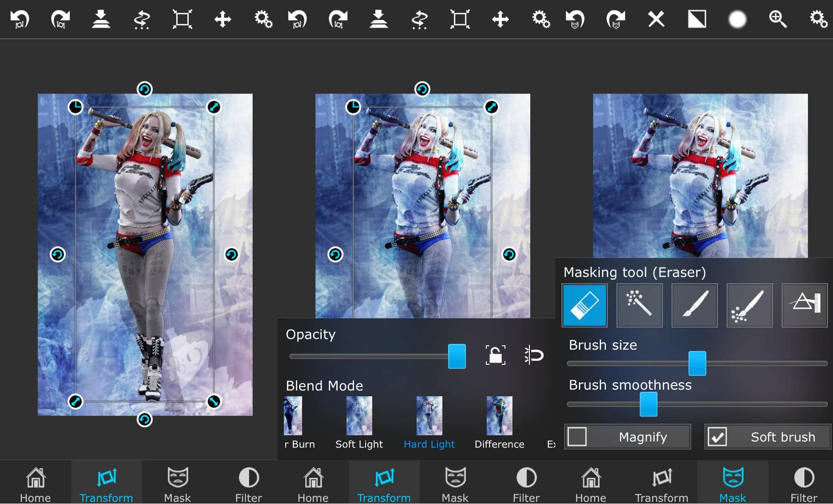Go to the Home tab in middle panel
833x504 pixels.
point(313,484)
